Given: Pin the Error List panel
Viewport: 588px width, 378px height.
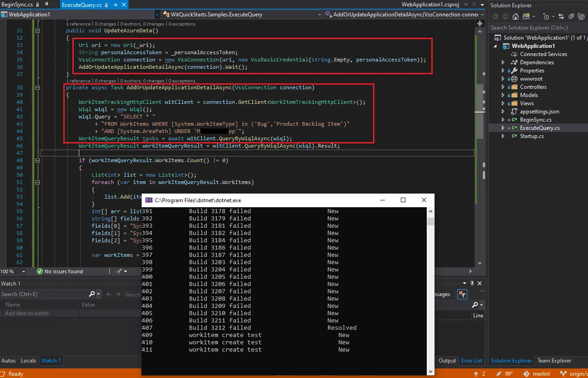Looking at the screenshot, I should tap(472, 283).
